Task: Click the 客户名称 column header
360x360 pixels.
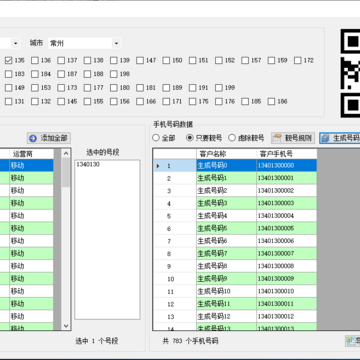Action: pos(226,154)
